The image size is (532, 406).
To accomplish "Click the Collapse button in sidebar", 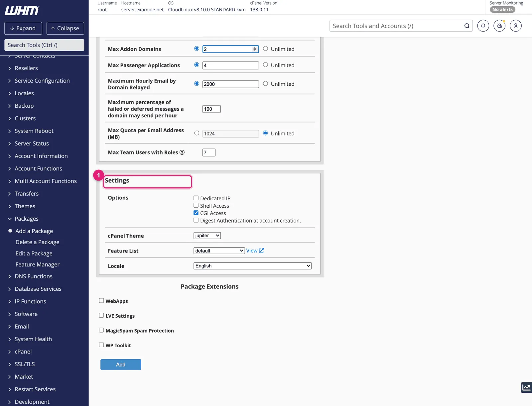I will 65,28.
